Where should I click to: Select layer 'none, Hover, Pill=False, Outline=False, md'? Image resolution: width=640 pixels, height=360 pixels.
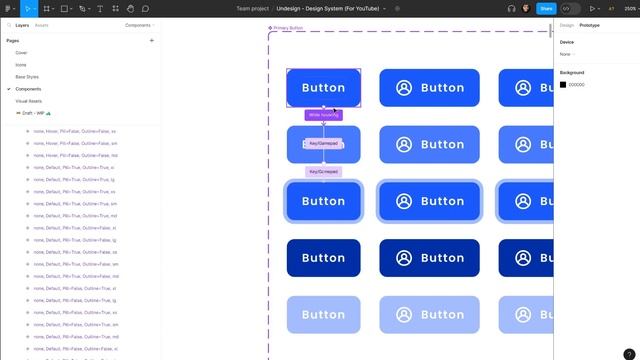click(x=76, y=156)
